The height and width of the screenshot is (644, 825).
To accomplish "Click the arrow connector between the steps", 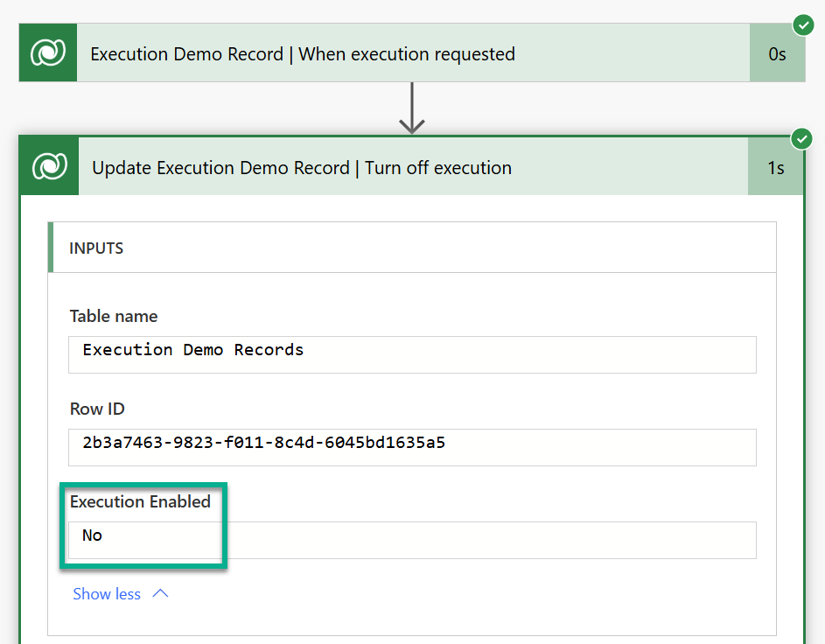I will (x=412, y=108).
